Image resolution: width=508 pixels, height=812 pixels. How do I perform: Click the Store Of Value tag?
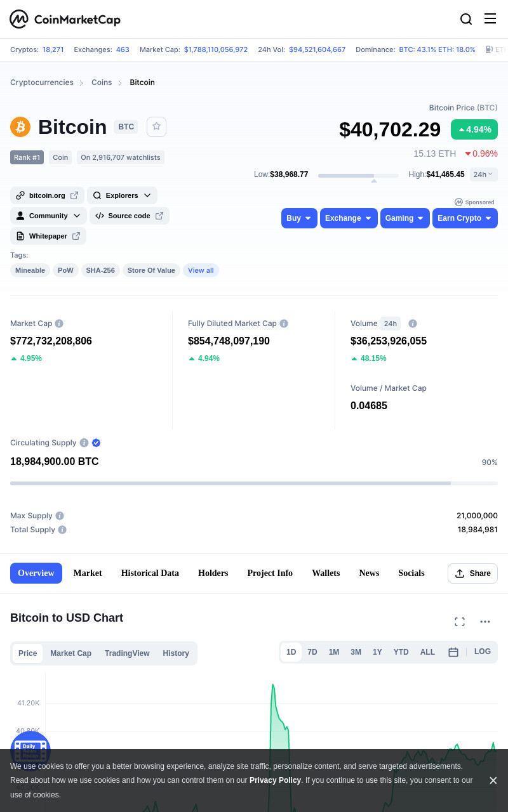pos(151,270)
